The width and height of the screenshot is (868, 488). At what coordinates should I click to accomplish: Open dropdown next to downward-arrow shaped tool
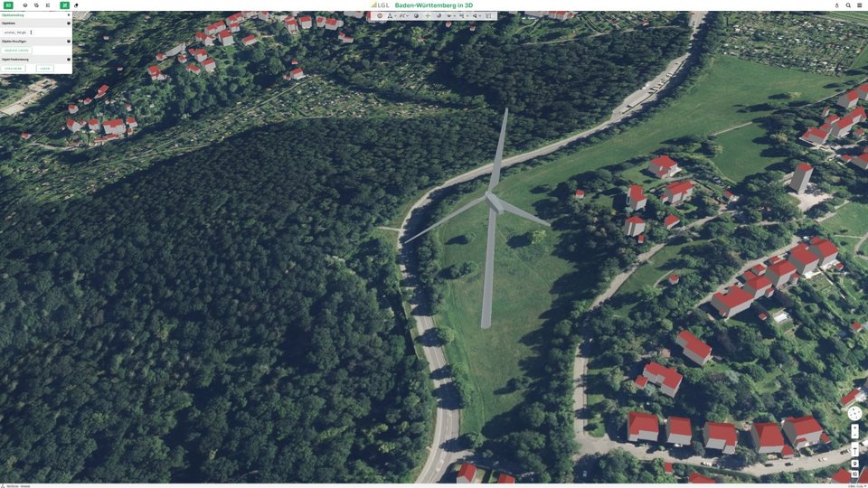coord(455,16)
